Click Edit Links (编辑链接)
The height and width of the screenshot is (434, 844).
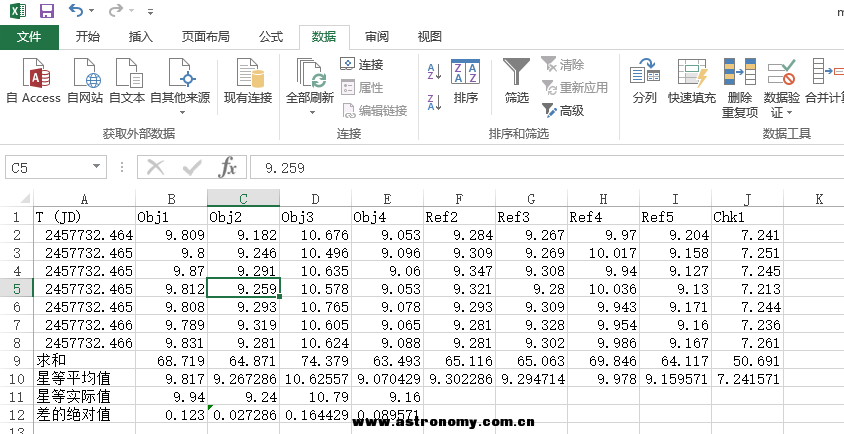375,111
